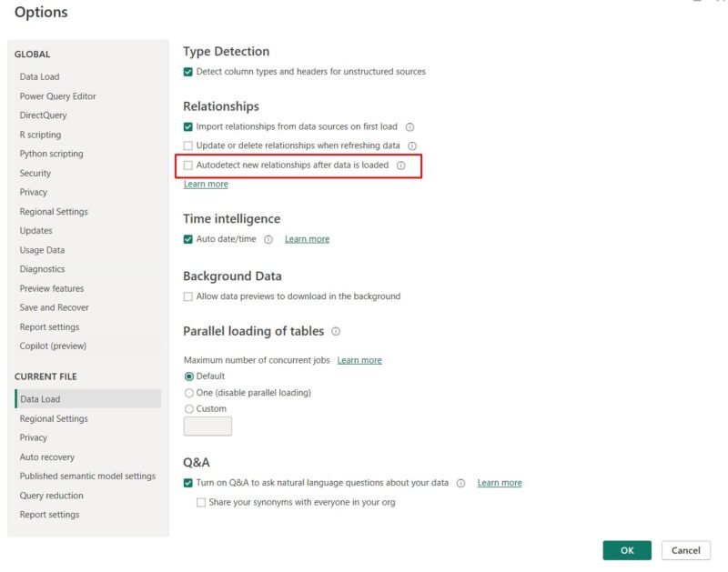Cancel the Options dialog
Screen dimensions: 728x572
point(685,550)
